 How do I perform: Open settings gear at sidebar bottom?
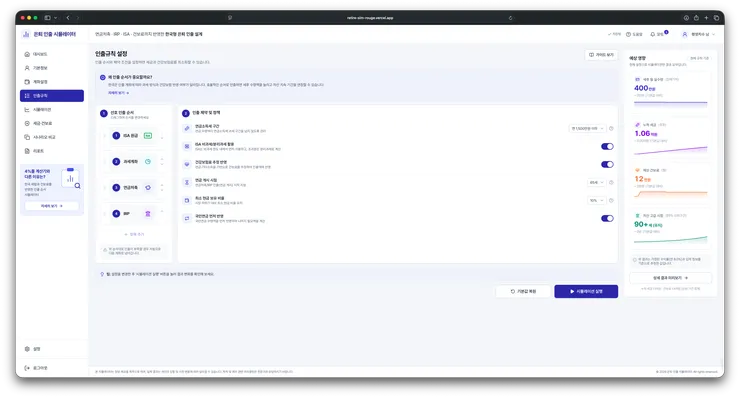tap(27, 349)
